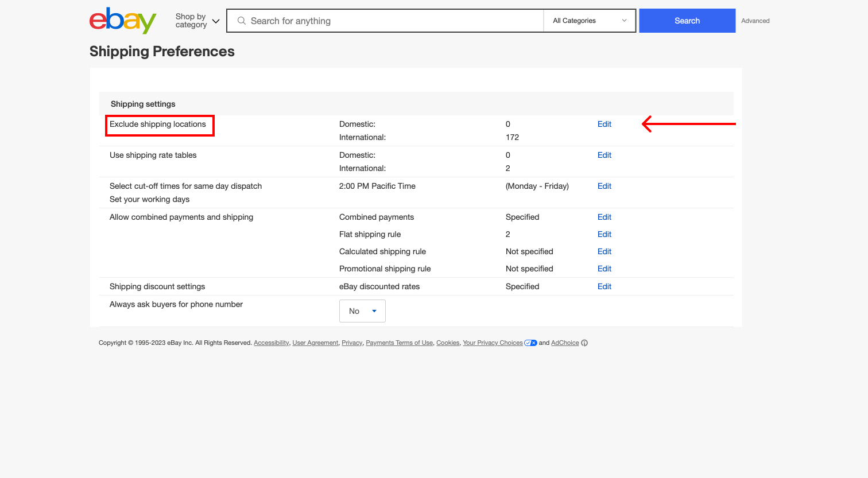Edit the Calculated shipping rule
This screenshot has height=478, width=868.
pos(604,251)
